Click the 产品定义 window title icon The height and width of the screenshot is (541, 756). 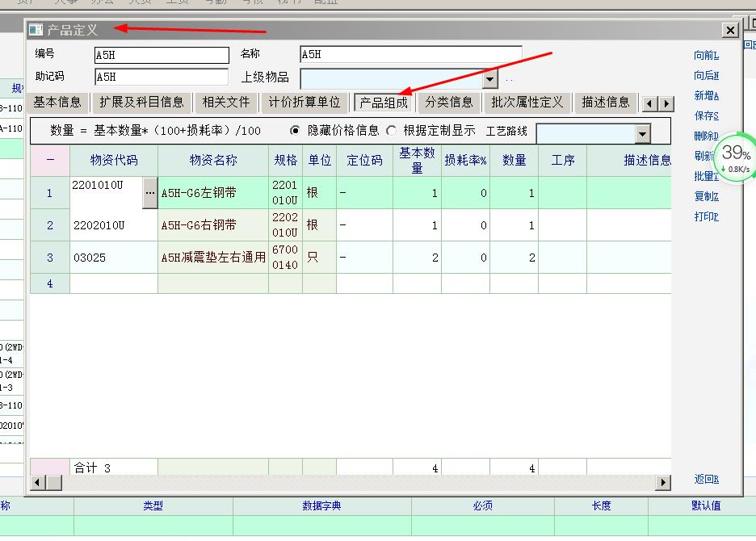point(36,30)
